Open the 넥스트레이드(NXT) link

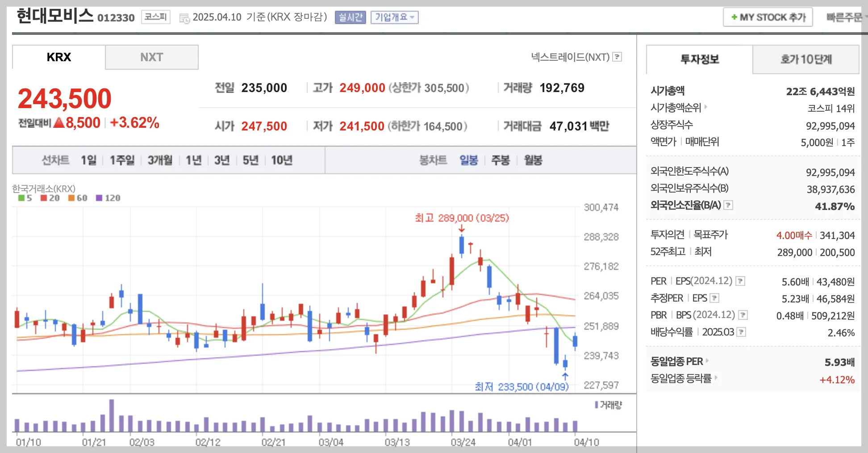[x=570, y=57]
